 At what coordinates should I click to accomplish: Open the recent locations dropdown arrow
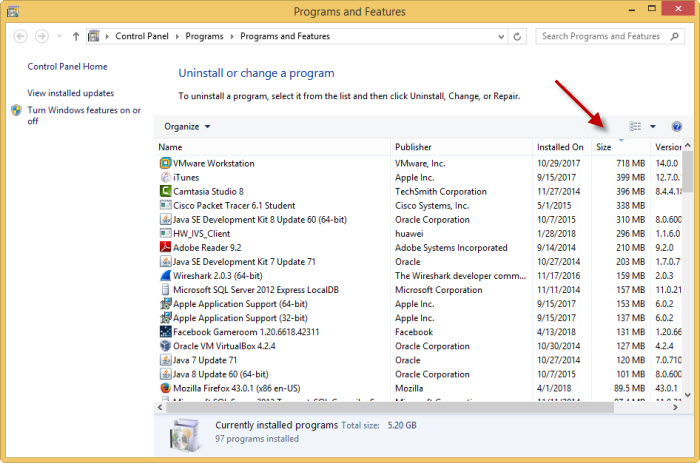59,36
